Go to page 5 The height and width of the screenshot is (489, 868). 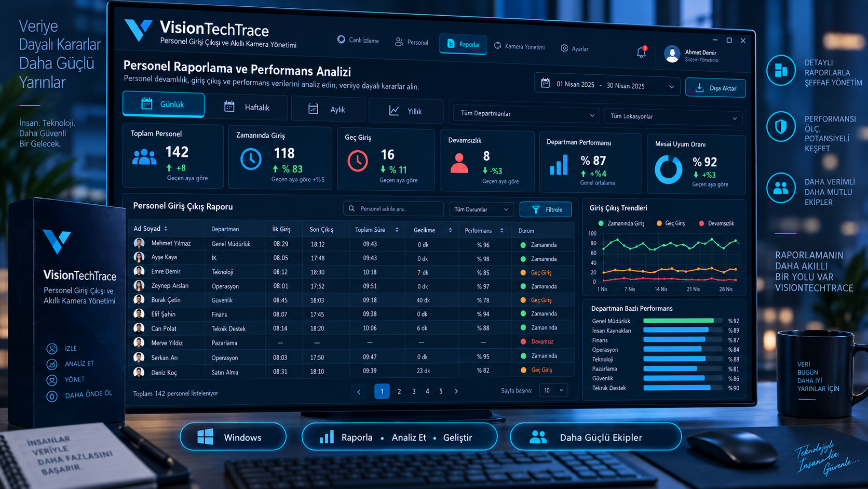coord(441,391)
